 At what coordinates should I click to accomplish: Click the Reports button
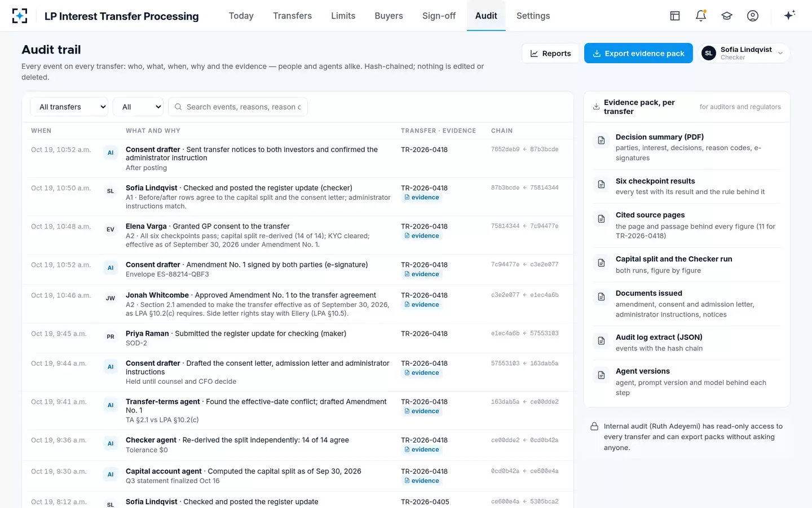coord(550,53)
